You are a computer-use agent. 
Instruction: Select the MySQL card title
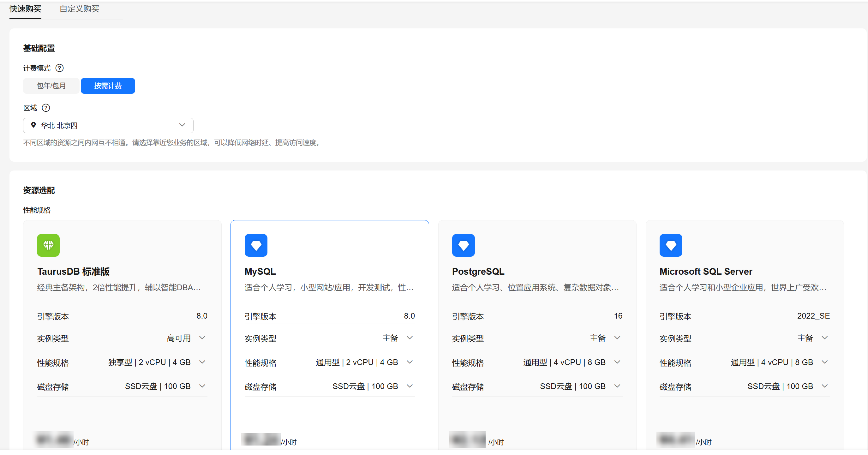(x=260, y=272)
